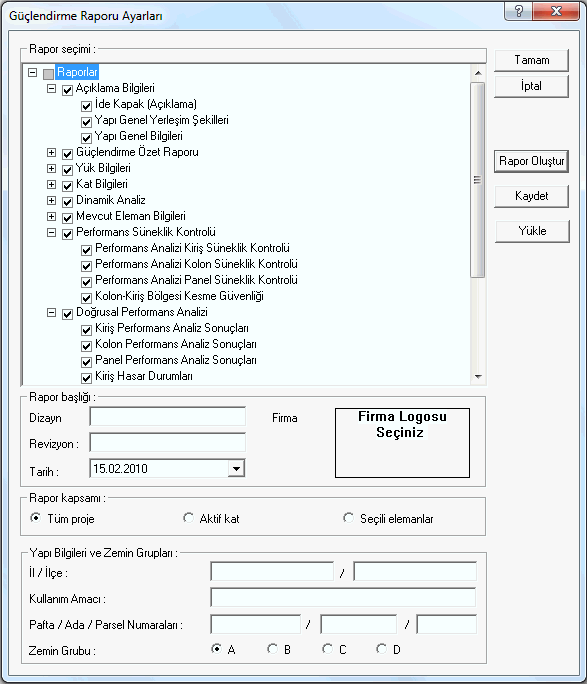Screen dimensions: 587x684
Task: Collapse the Performans Süneklik Kontrolü node
Action: point(51,233)
